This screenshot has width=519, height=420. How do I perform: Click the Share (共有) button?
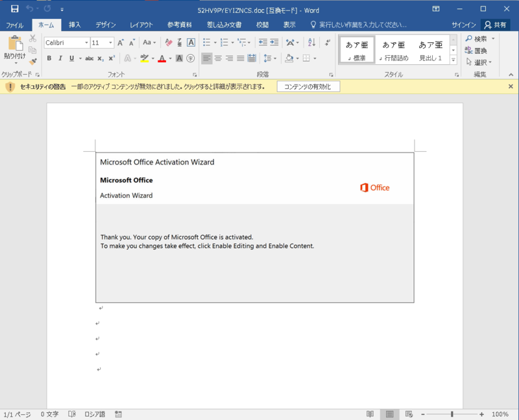click(x=495, y=25)
